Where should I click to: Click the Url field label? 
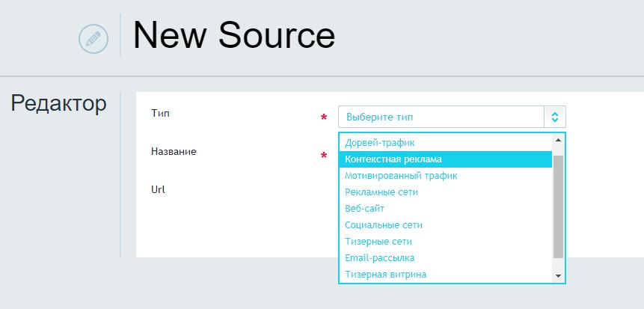point(158,190)
